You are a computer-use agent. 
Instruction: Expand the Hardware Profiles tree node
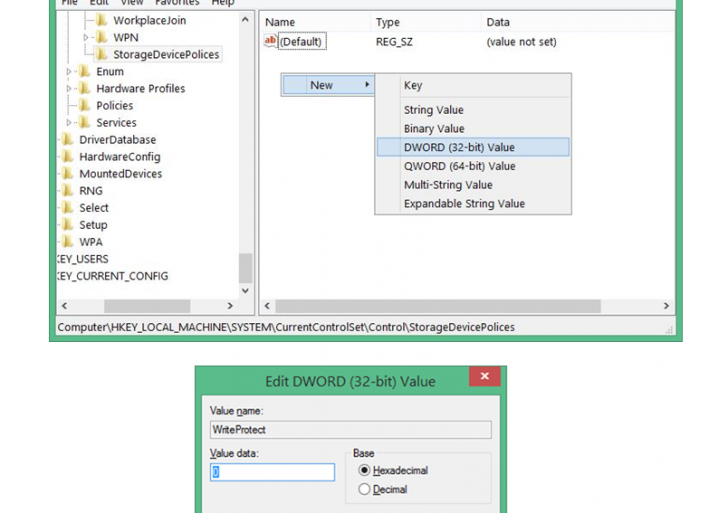[69, 88]
